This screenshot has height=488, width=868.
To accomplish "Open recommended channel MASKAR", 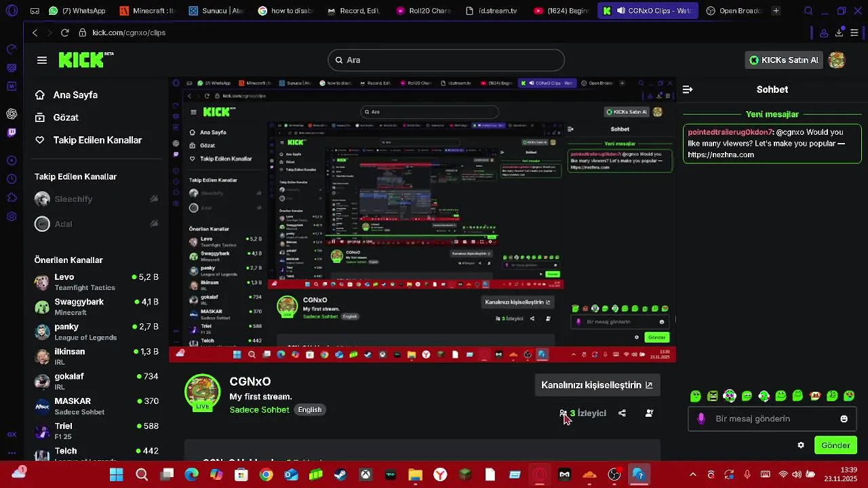I will [x=96, y=406].
